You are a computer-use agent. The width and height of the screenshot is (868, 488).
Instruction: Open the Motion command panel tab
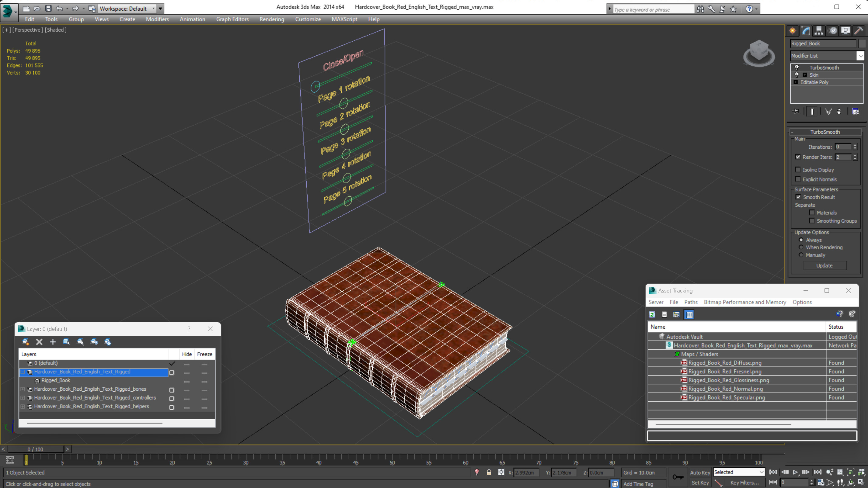click(833, 31)
